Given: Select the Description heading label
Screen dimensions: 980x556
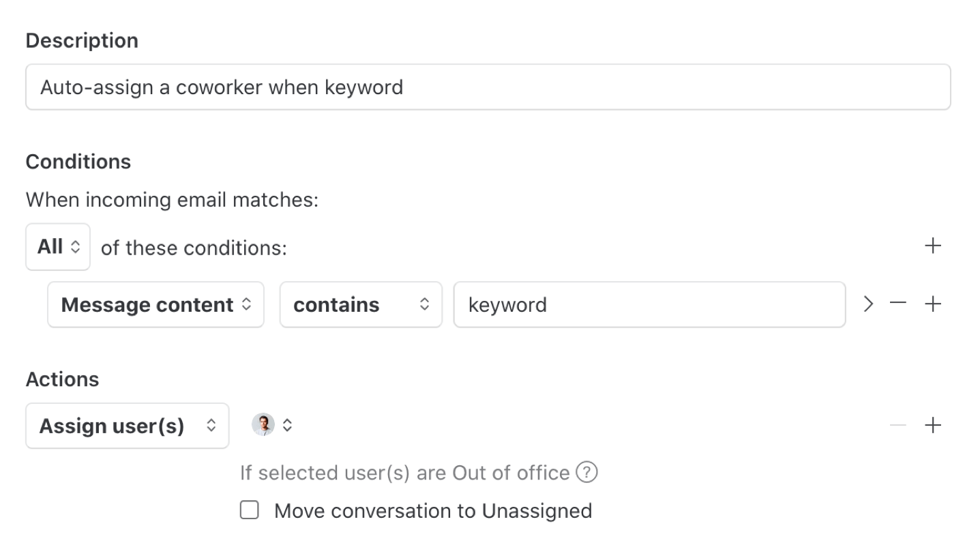Looking at the screenshot, I should [x=81, y=40].
